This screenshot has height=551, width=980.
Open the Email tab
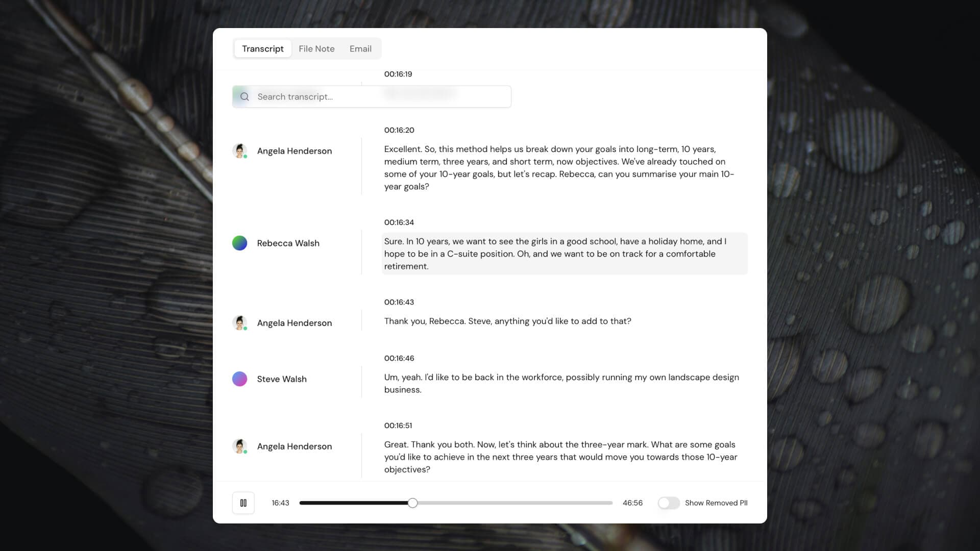pos(360,49)
